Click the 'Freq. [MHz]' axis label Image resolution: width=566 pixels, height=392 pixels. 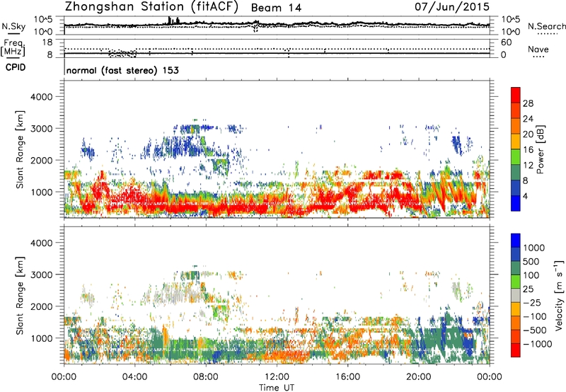(x=13, y=48)
